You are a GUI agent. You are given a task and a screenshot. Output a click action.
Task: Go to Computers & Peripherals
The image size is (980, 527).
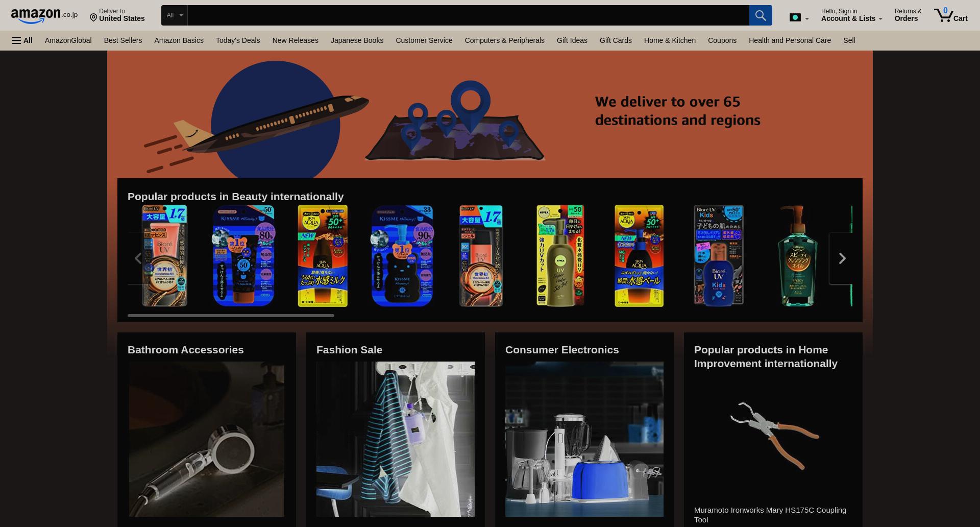pos(504,40)
